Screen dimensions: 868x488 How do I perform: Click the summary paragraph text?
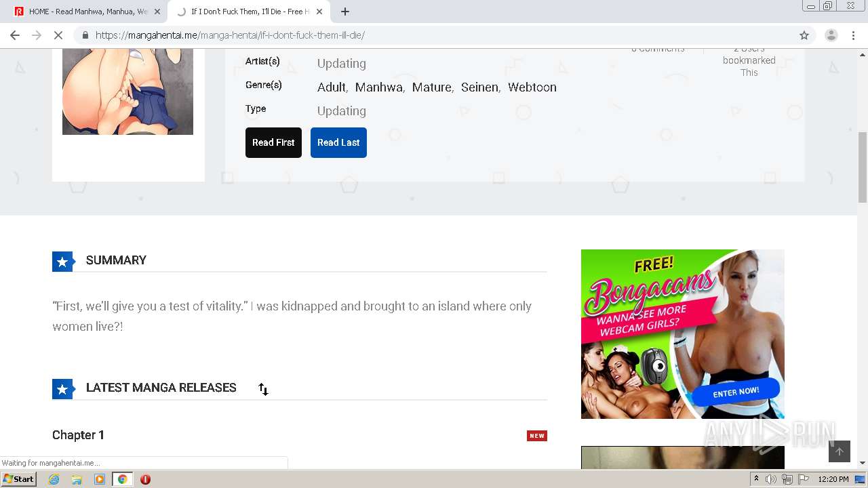click(x=292, y=317)
